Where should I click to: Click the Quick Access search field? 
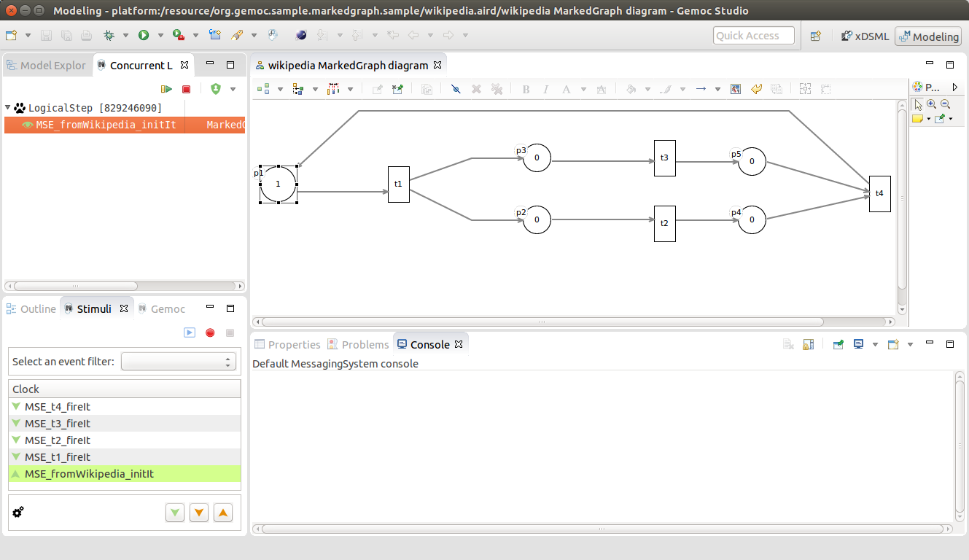tap(754, 36)
